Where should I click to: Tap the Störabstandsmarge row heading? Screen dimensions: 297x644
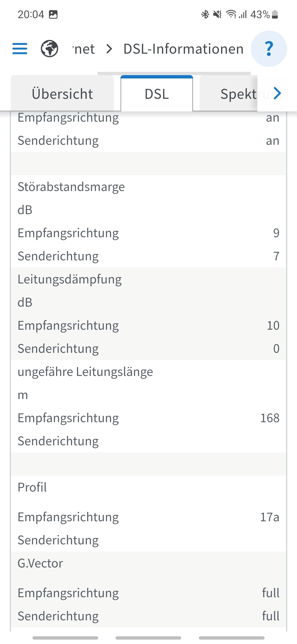tap(71, 187)
